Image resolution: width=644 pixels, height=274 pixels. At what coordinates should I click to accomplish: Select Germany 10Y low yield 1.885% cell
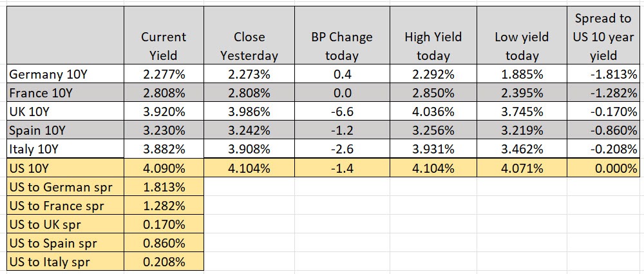522,74
